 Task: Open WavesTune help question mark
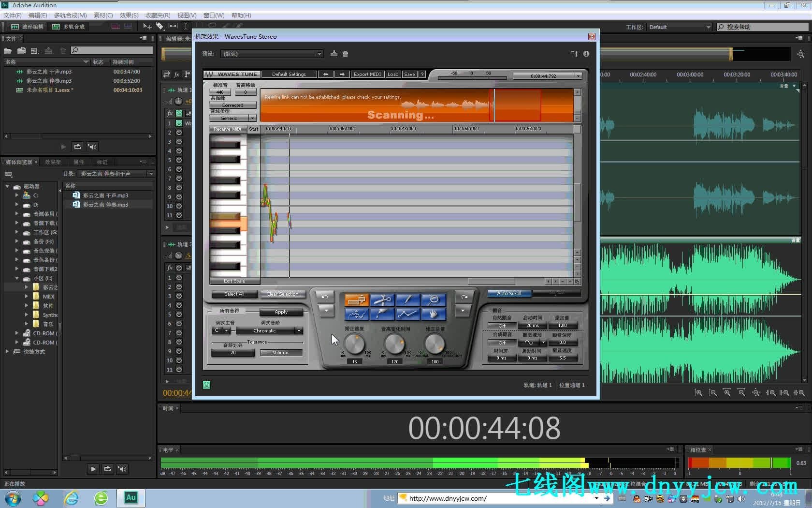click(x=422, y=74)
